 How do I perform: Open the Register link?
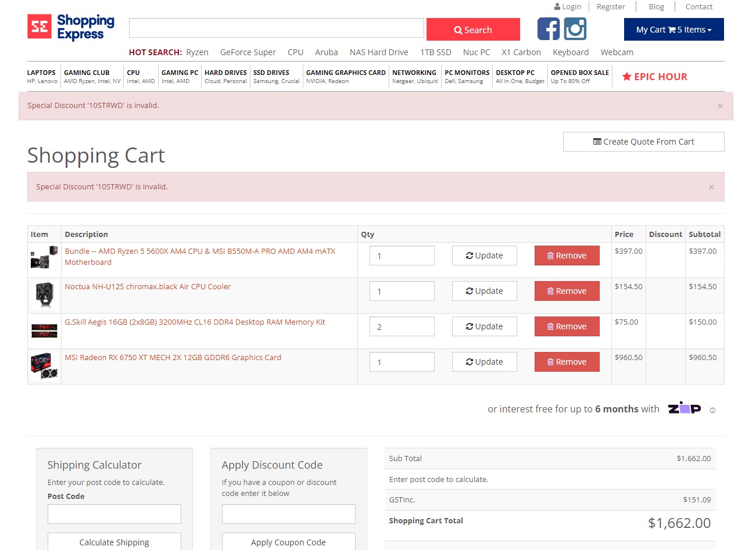611,6
